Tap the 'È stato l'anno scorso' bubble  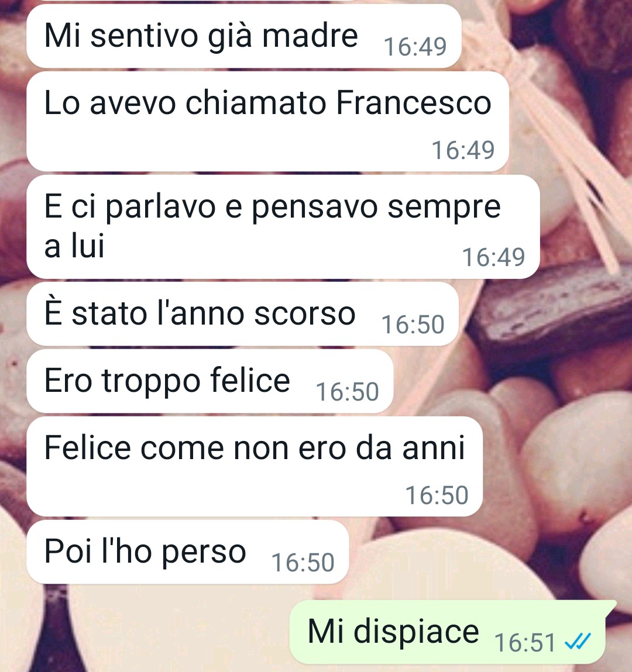click(x=242, y=313)
